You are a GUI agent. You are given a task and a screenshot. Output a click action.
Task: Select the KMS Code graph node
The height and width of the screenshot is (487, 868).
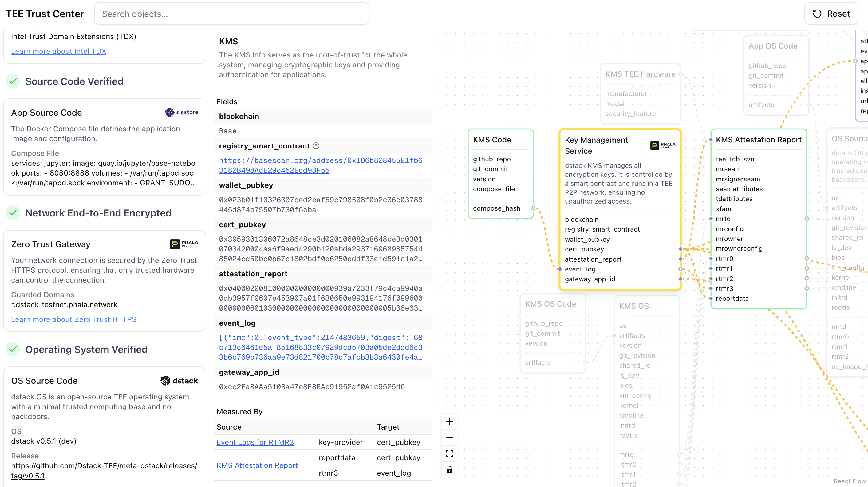tap(492, 140)
